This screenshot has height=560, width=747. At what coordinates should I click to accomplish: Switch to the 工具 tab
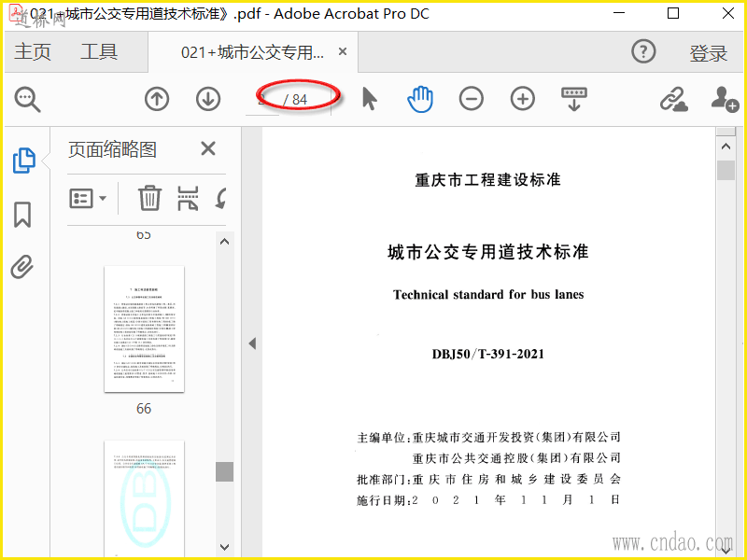pos(99,51)
